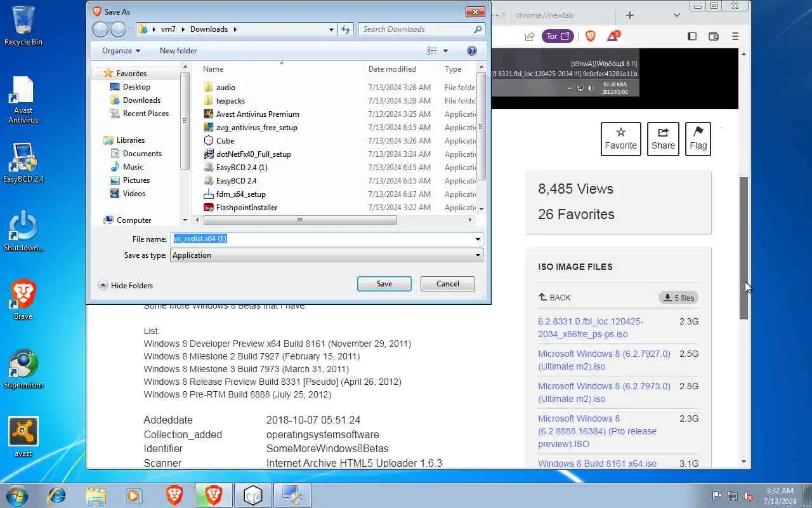
Task: Open the Supermium desktop shortcut
Action: (23, 368)
